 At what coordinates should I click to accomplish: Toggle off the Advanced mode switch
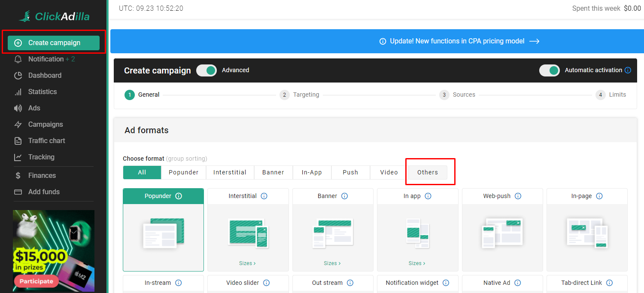[207, 70]
